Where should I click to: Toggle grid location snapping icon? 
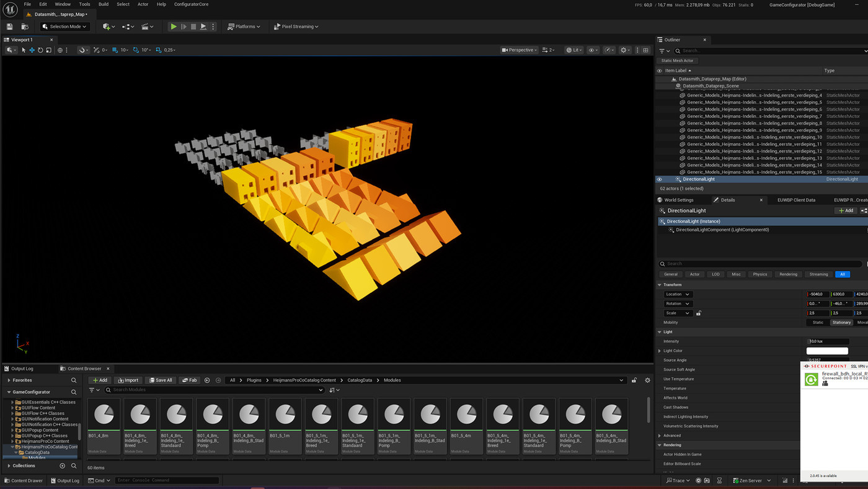tap(115, 50)
